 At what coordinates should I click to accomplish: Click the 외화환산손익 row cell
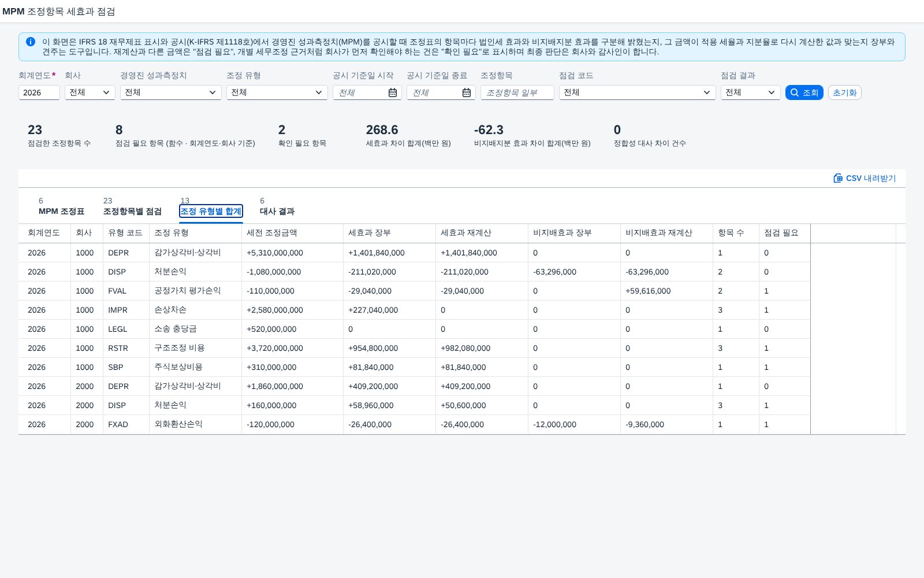click(195, 424)
